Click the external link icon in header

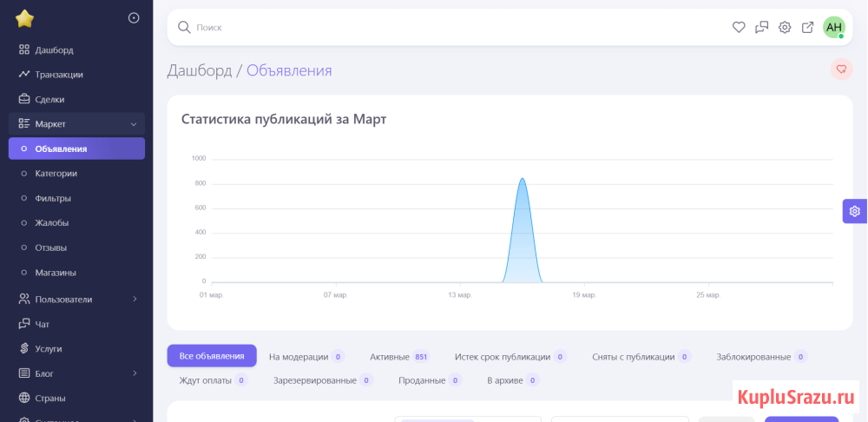pyautogui.click(x=807, y=27)
